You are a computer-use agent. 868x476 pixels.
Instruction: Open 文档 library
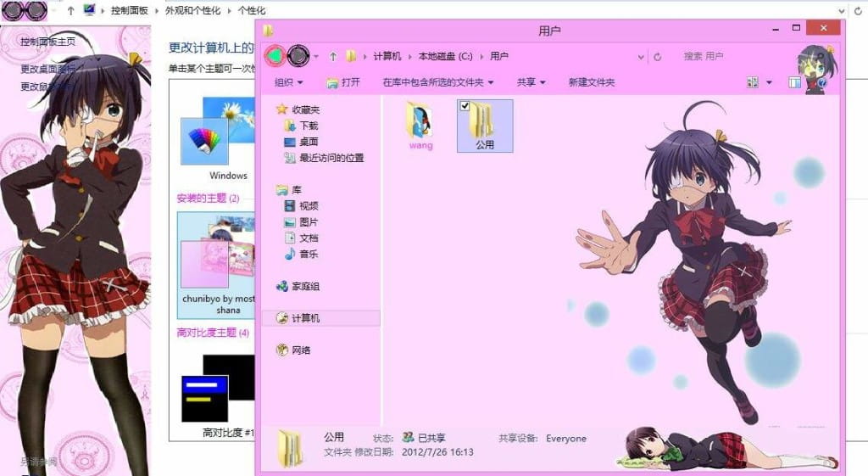click(301, 238)
